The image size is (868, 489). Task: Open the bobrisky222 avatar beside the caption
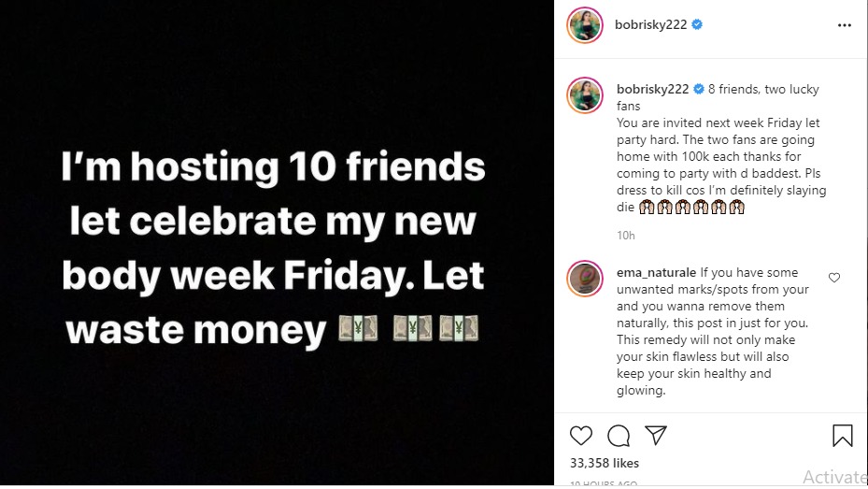point(584,96)
